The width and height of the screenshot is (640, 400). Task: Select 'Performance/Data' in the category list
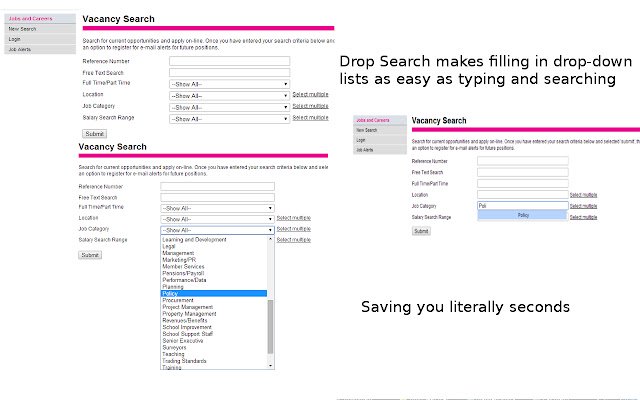[x=214, y=280]
